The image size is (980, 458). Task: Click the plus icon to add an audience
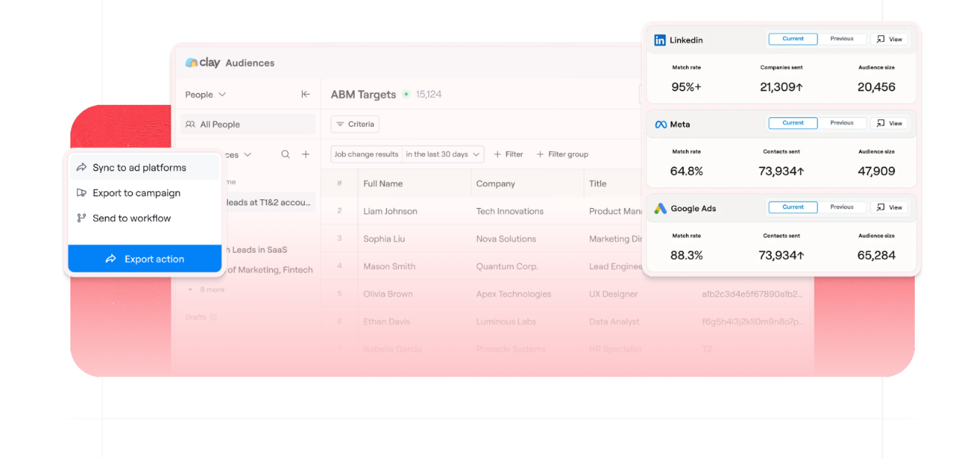pyautogui.click(x=306, y=154)
